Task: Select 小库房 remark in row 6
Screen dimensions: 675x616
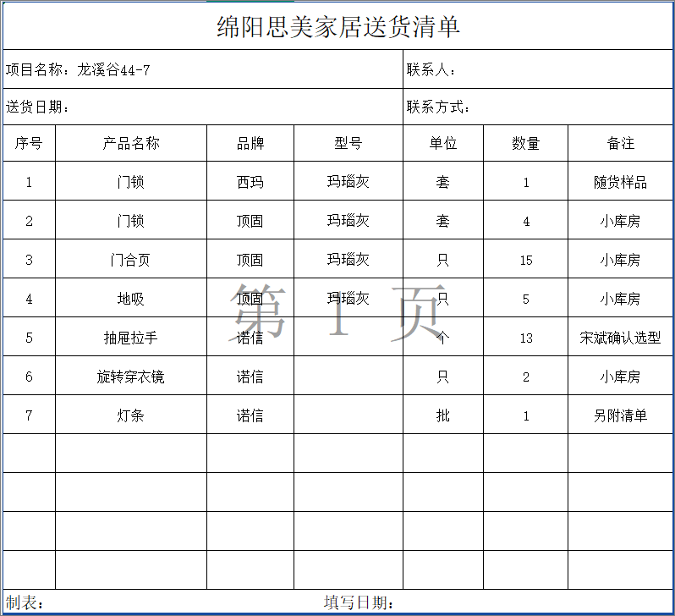Action: pos(620,376)
